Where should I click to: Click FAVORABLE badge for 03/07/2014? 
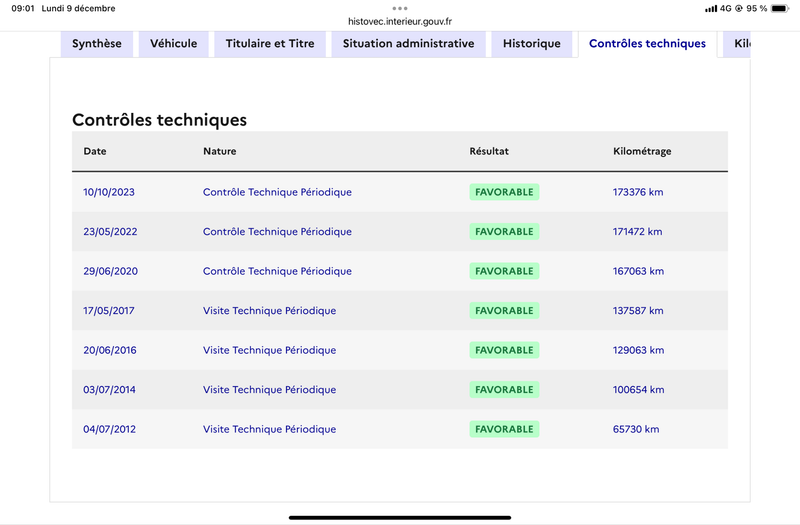(x=504, y=390)
